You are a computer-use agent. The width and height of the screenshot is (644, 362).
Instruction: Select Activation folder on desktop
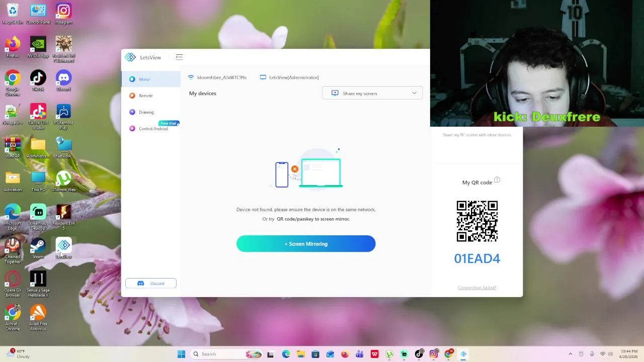point(13,182)
